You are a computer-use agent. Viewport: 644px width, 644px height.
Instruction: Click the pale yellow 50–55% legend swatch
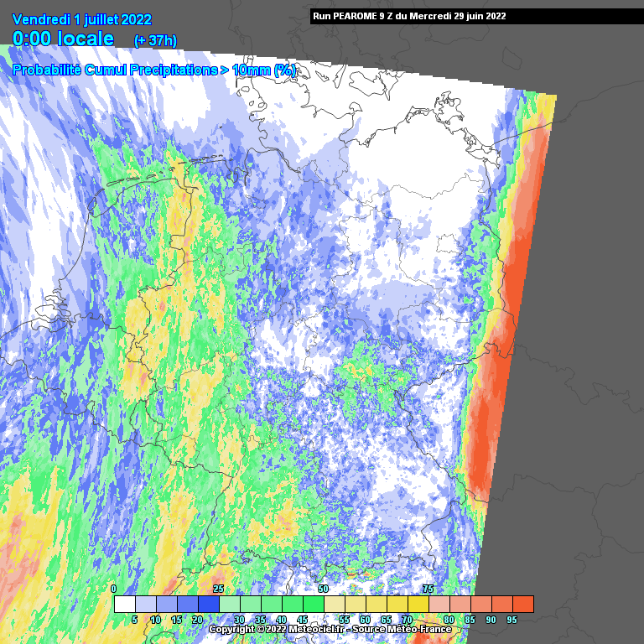click(x=334, y=604)
